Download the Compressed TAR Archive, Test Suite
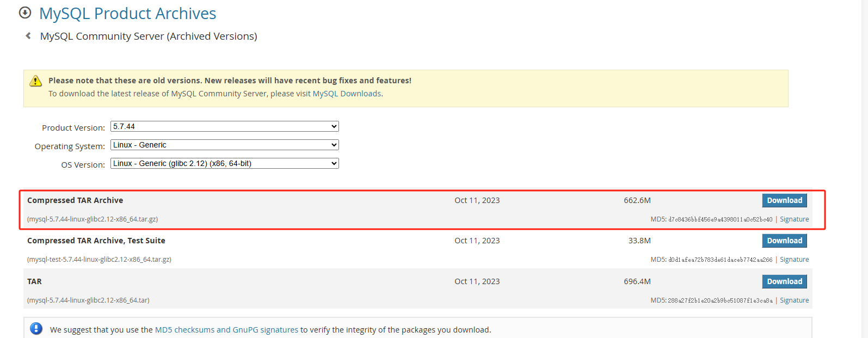The height and width of the screenshot is (338, 868). coord(784,241)
